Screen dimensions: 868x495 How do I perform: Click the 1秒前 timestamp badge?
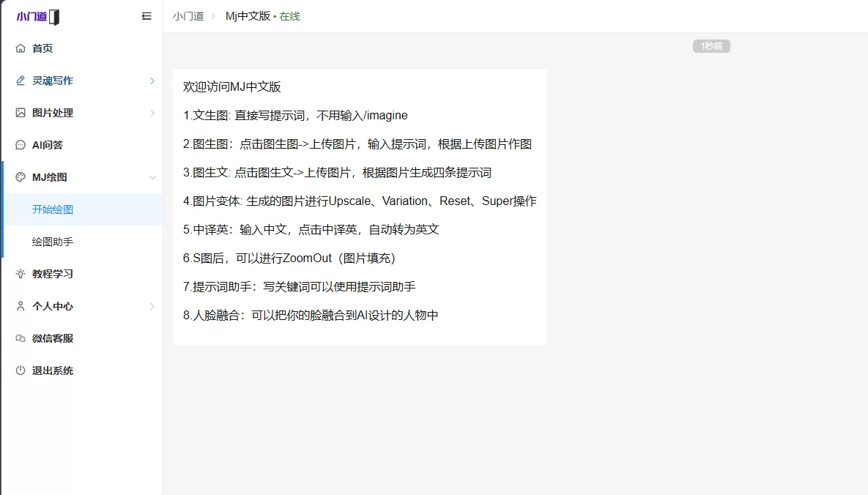[x=711, y=46]
